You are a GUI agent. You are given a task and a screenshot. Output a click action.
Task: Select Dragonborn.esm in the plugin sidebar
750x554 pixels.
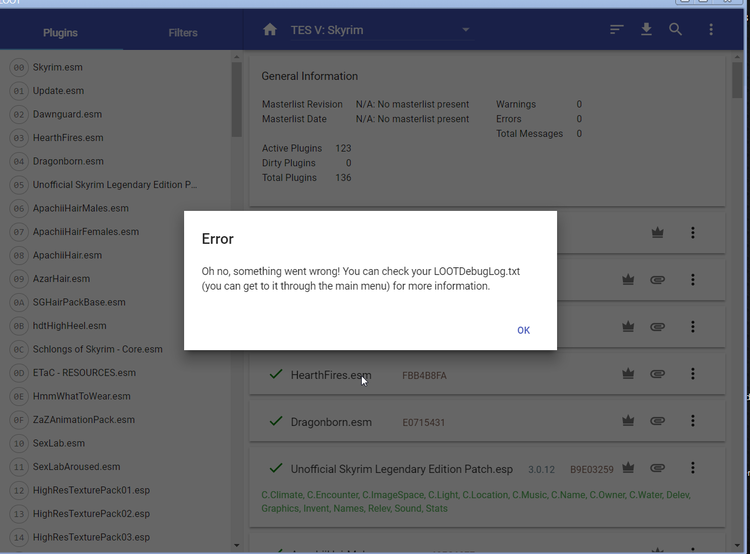115,161
